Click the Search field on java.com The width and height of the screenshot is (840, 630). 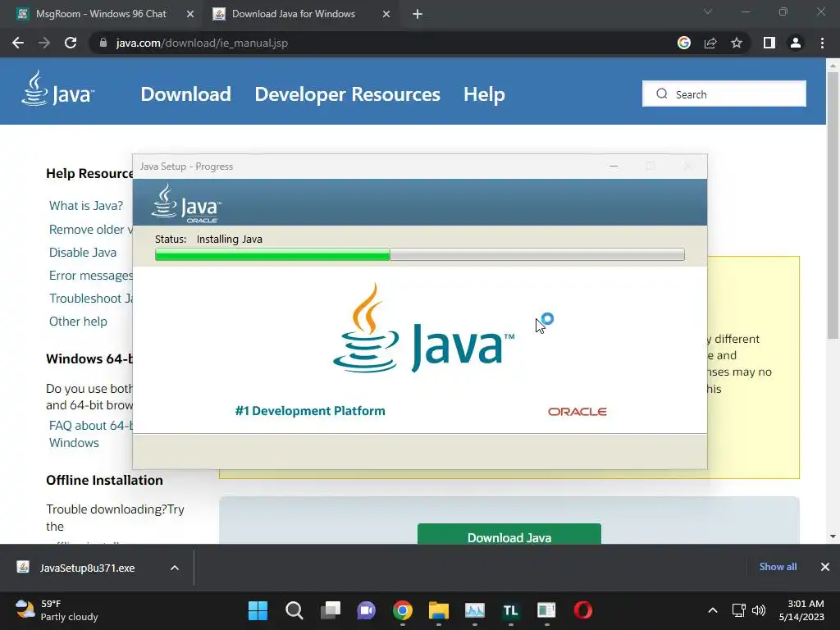[724, 94]
